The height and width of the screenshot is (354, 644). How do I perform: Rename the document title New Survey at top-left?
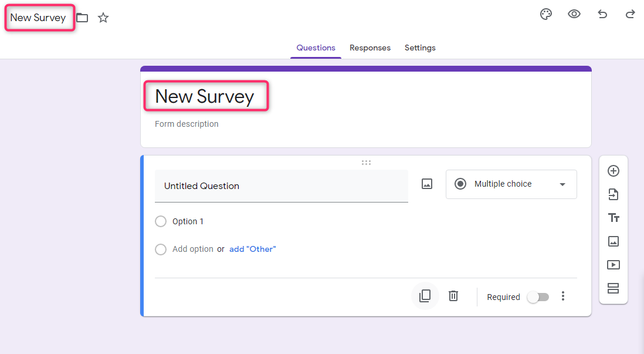[38, 18]
